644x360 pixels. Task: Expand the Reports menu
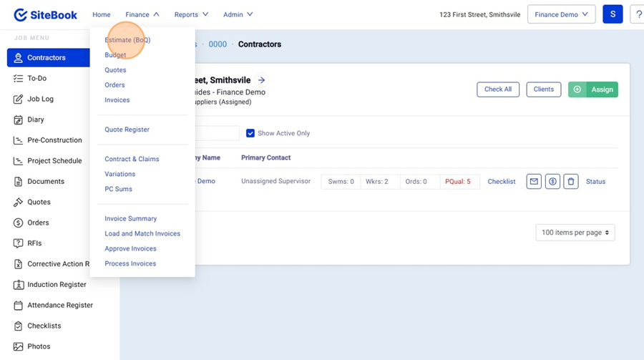[191, 14]
